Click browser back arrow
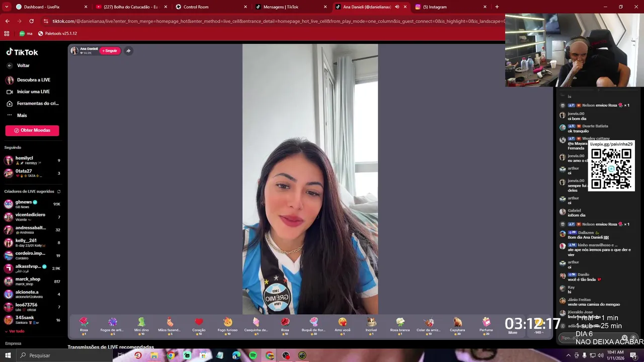Image resolution: width=644 pixels, height=362 pixels. pos(7,21)
